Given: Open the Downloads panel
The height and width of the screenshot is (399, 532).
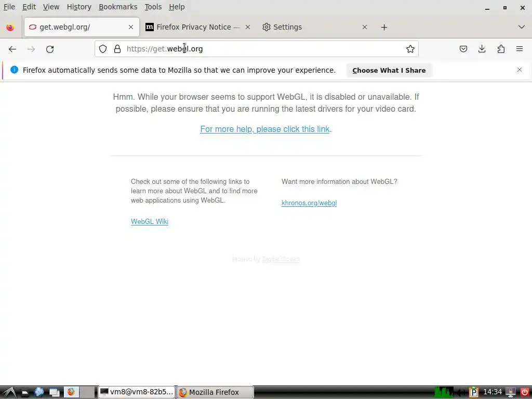Looking at the screenshot, I should [482, 49].
